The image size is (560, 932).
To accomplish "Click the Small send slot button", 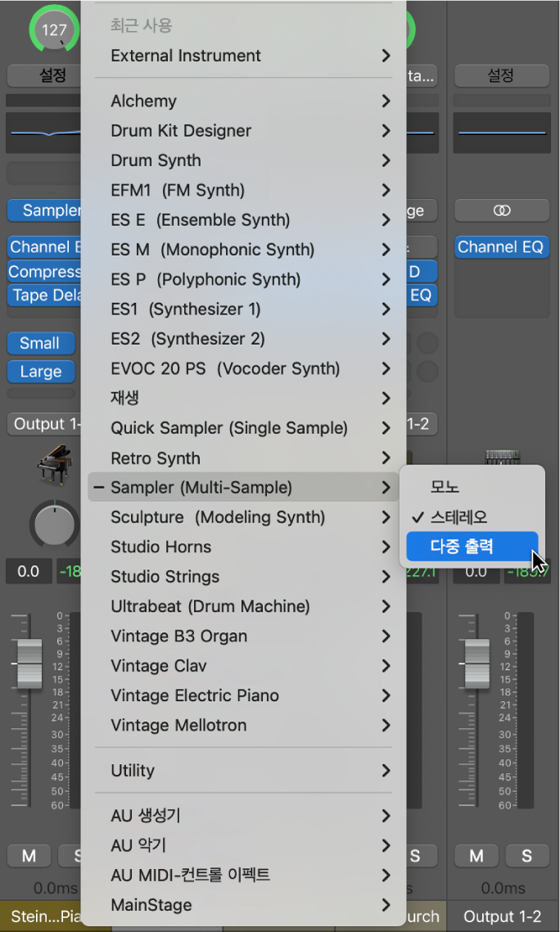I will [40, 343].
